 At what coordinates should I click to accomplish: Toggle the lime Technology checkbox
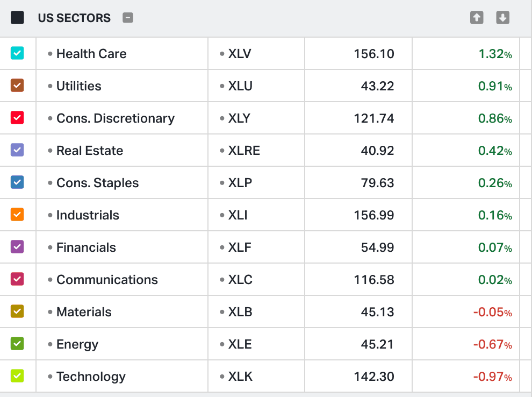click(x=17, y=376)
